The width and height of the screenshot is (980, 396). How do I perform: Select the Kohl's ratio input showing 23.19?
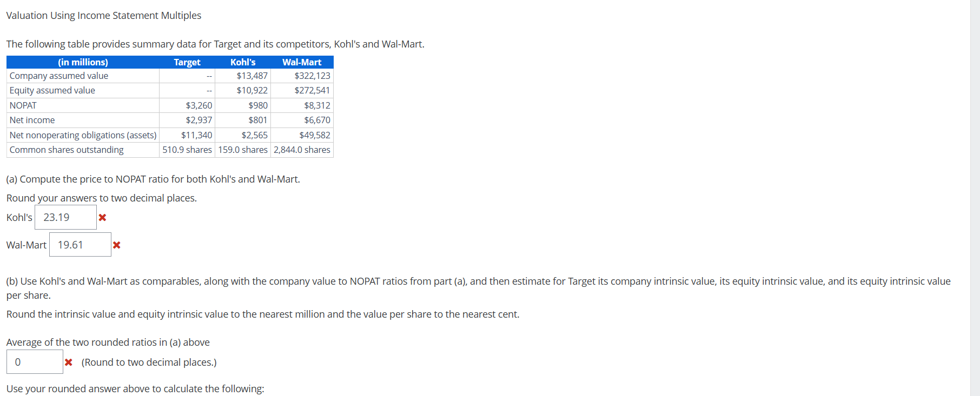point(65,217)
